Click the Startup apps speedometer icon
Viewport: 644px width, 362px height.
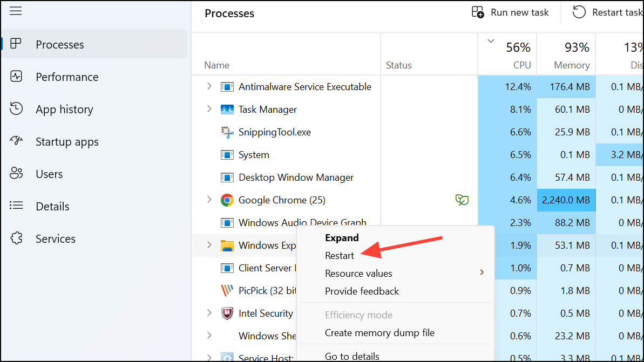(15, 141)
